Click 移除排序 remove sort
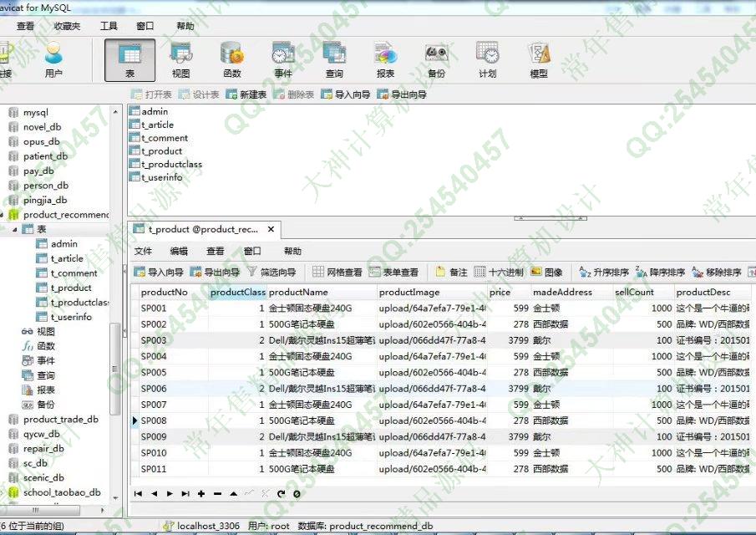The image size is (756, 535). (x=717, y=272)
